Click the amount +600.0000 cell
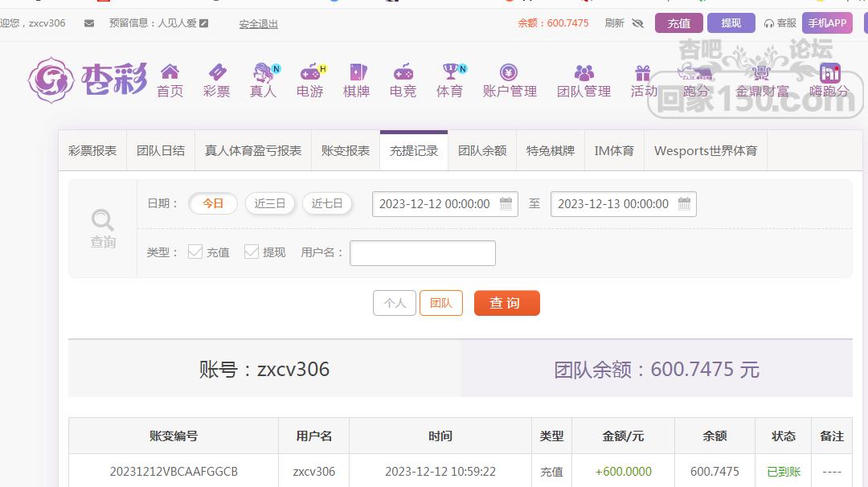This screenshot has height=487, width=868. [x=624, y=472]
